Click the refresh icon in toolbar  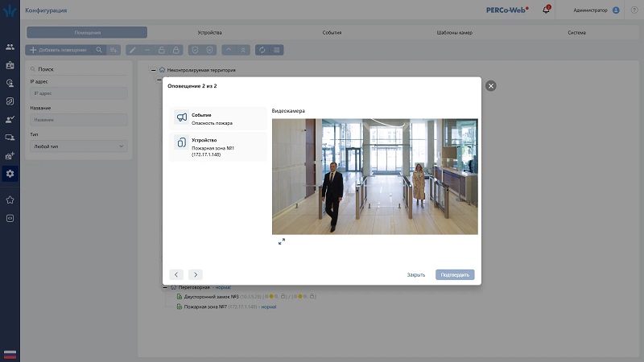(x=261, y=50)
